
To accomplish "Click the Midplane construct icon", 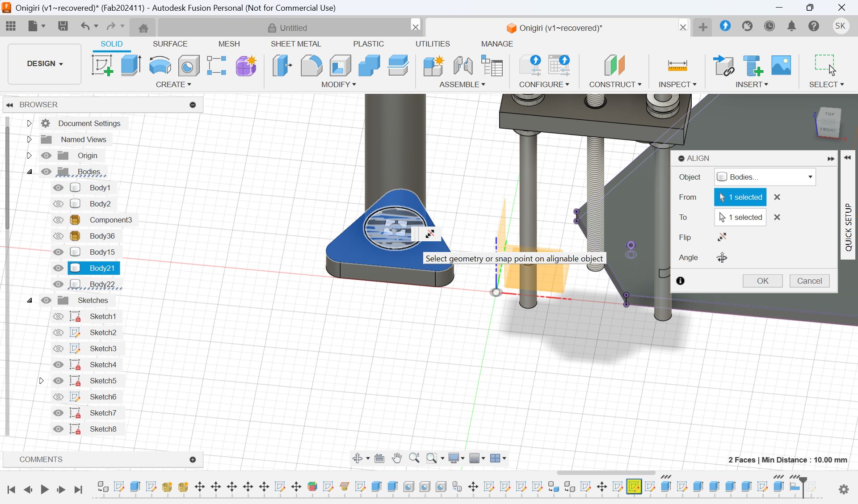I will pos(615,65).
